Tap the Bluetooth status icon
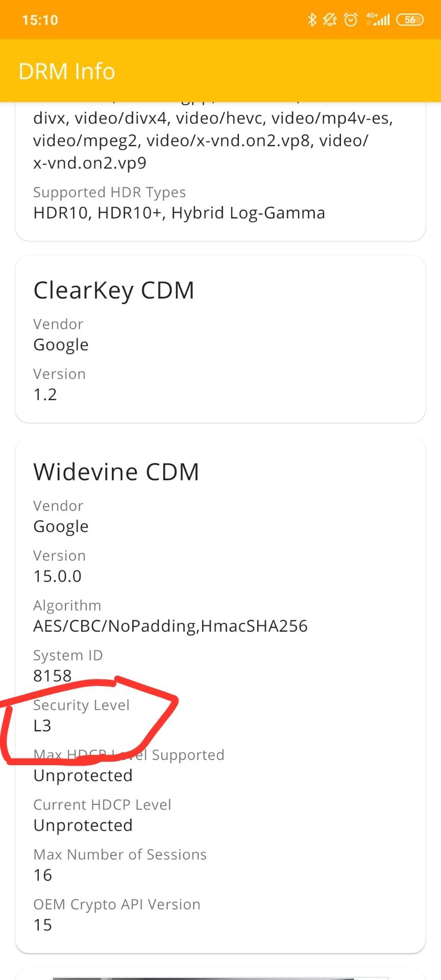 [x=312, y=20]
